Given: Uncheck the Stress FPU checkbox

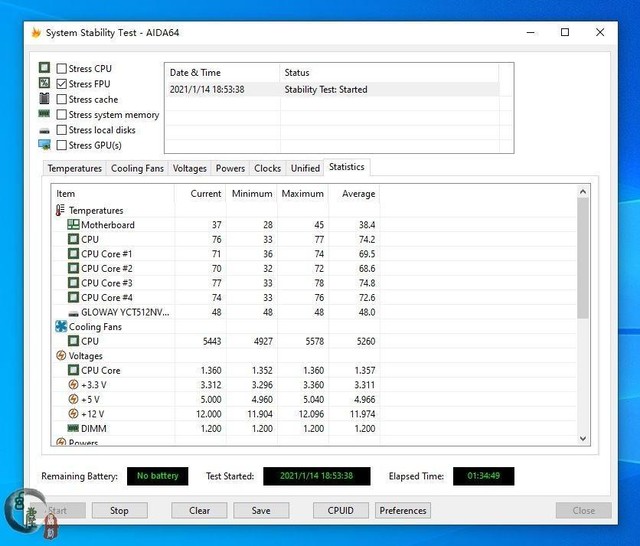Looking at the screenshot, I should click(62, 84).
